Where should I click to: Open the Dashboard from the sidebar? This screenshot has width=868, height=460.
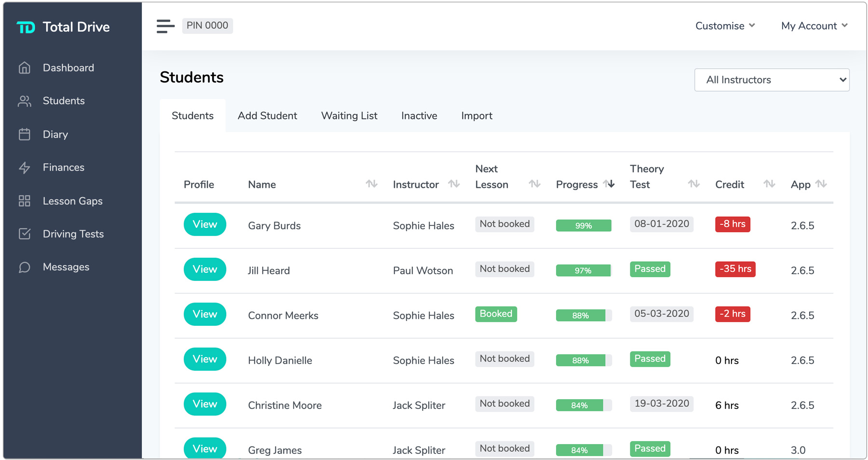(x=68, y=68)
